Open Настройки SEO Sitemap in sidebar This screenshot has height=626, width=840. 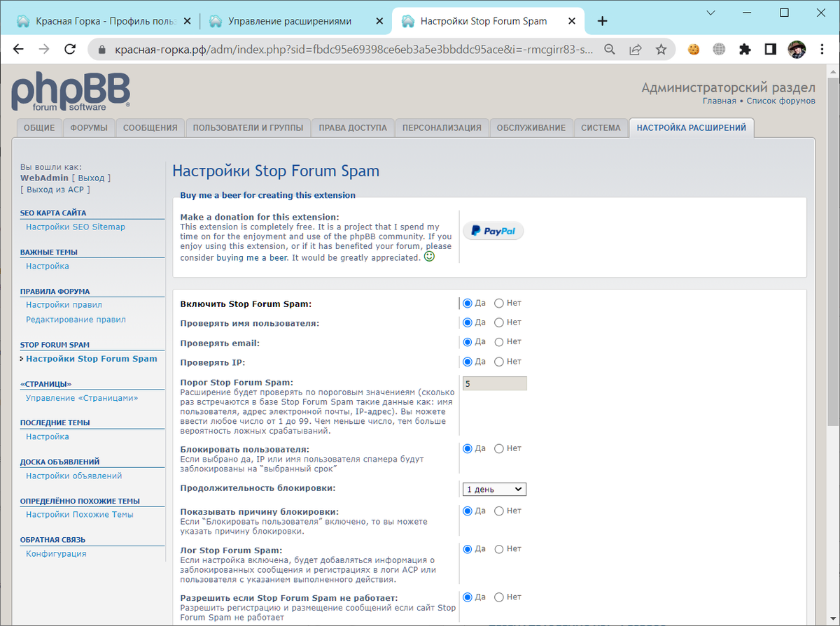pos(76,227)
